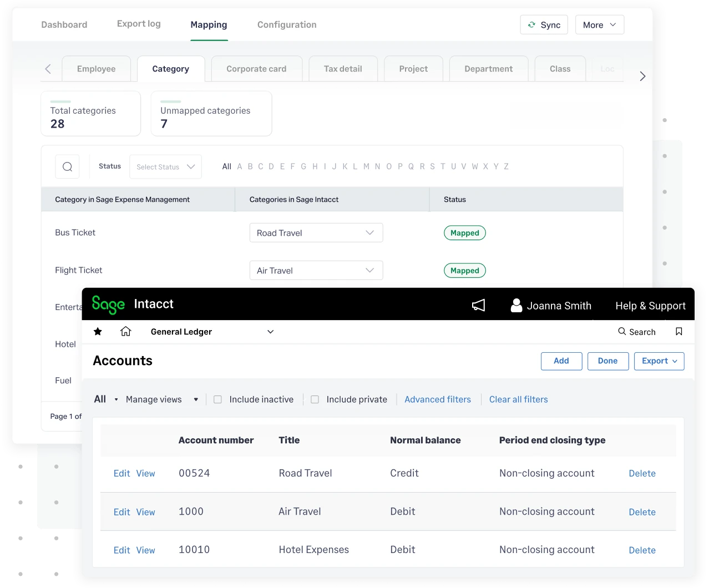Open the Road Travel dropdown for Bus Ticket
Viewport: 719px width, 588px height.
point(316,232)
